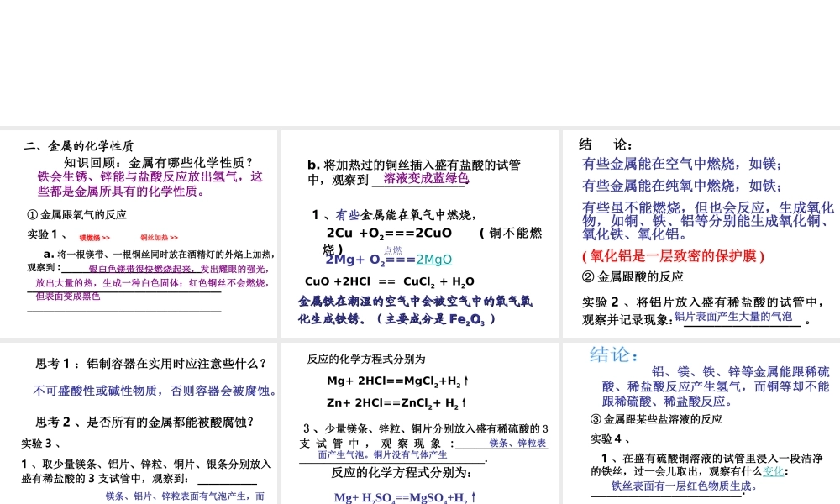Image resolution: width=840 pixels, height=504 pixels.
Task: Open the 铜丝加热 >> red link
Action: coord(159,237)
